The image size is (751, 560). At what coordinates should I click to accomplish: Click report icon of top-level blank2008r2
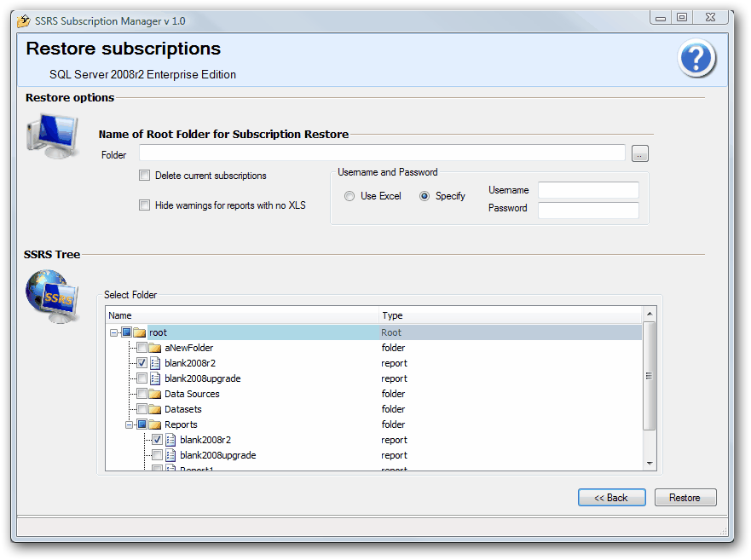click(155, 363)
